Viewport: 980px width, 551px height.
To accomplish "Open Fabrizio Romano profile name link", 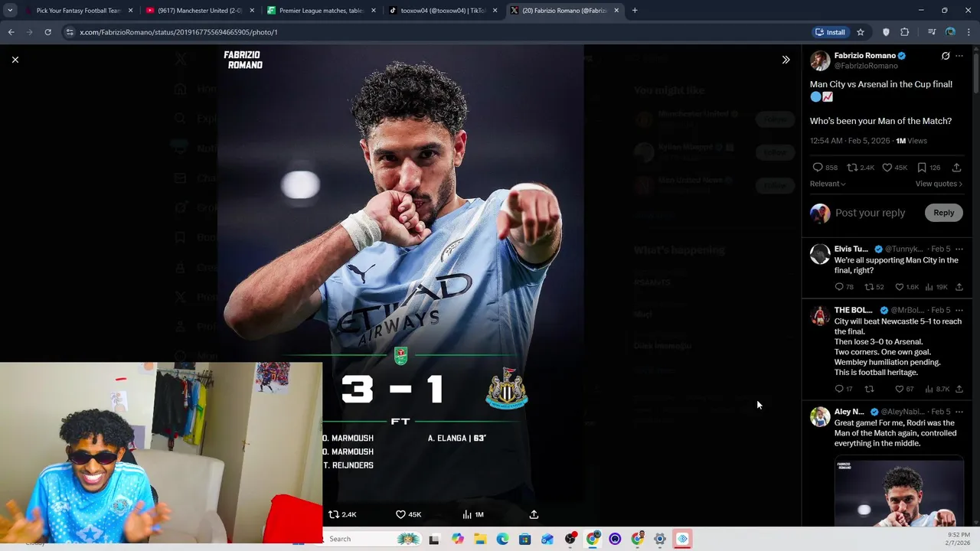I will 864,56.
